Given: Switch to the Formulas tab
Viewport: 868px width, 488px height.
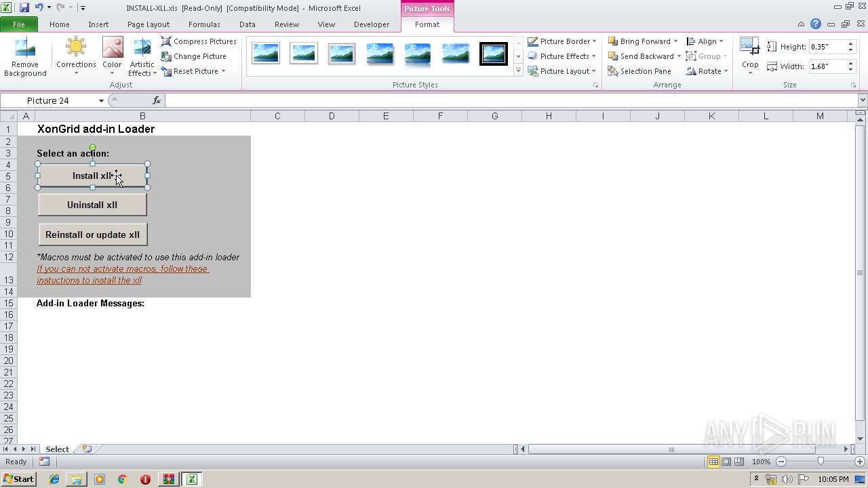Looking at the screenshot, I should click(204, 24).
